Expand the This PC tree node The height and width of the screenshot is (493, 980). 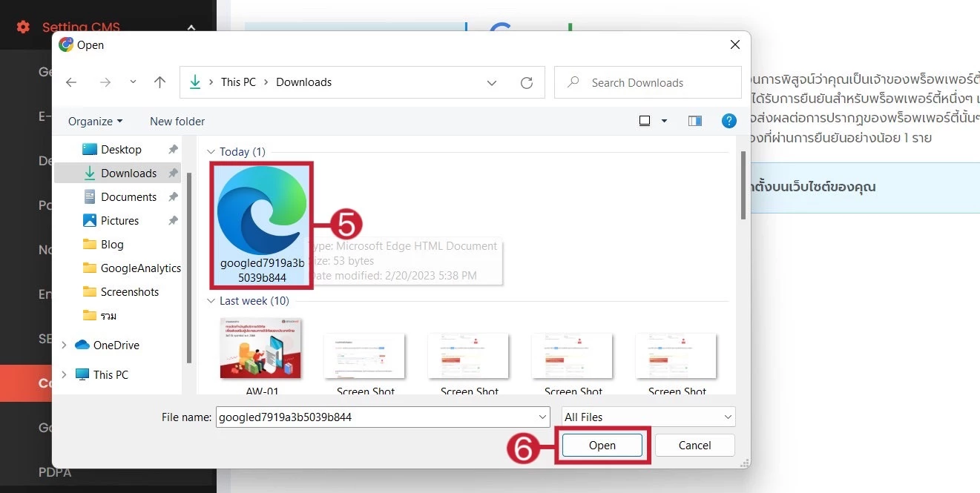point(64,374)
